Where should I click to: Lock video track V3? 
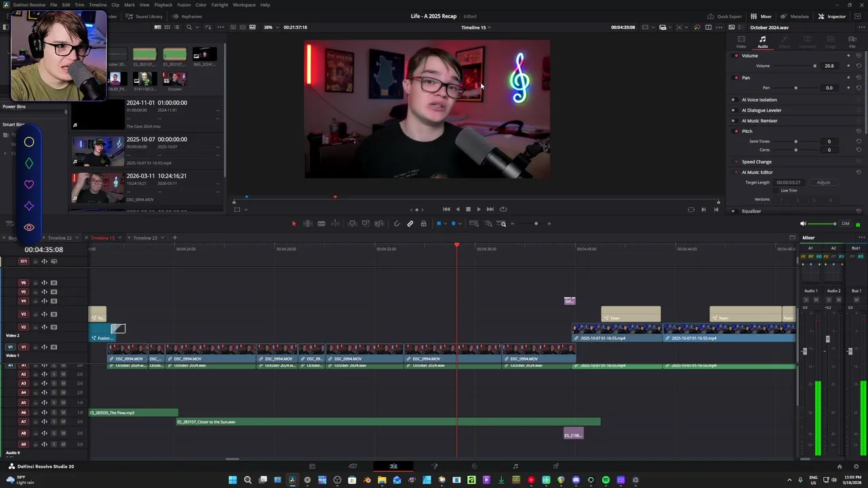35,314
